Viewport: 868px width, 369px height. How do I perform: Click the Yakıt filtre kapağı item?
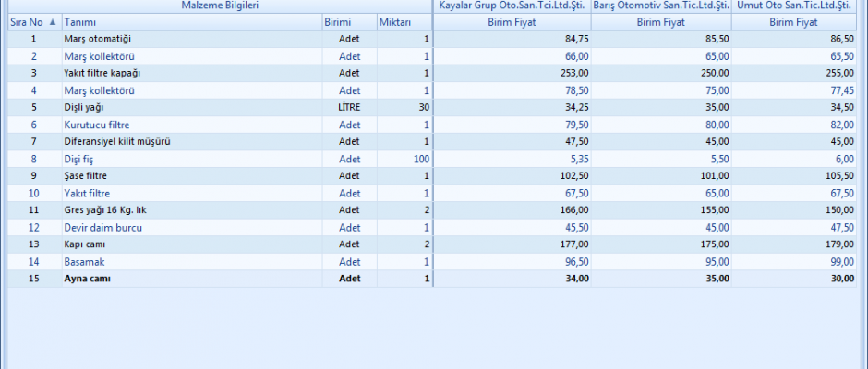tap(102, 73)
